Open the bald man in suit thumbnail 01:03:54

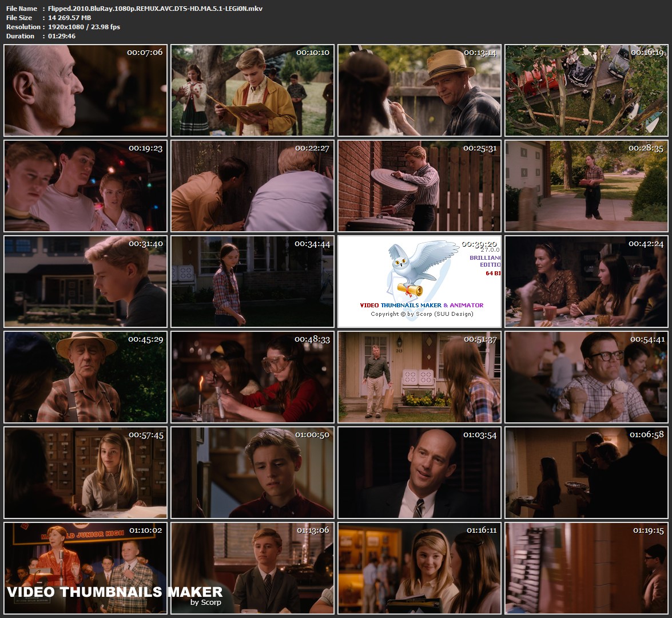[x=419, y=472]
